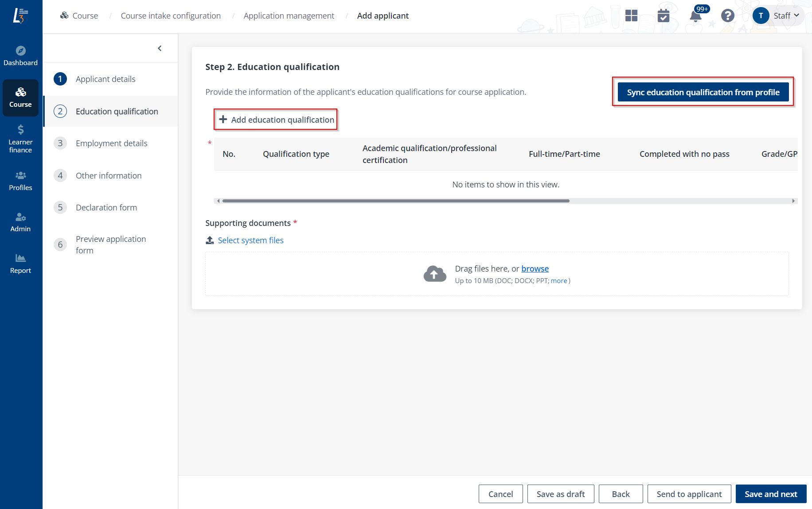The height and width of the screenshot is (509, 812).
Task: Open the notifications bell icon
Action: pyautogui.click(x=695, y=16)
